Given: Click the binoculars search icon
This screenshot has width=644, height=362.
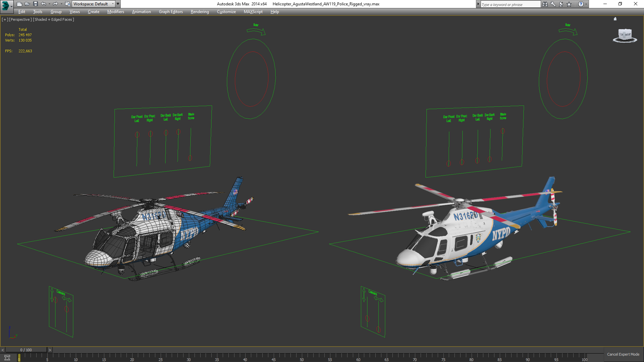Looking at the screenshot, I should 545,4.
